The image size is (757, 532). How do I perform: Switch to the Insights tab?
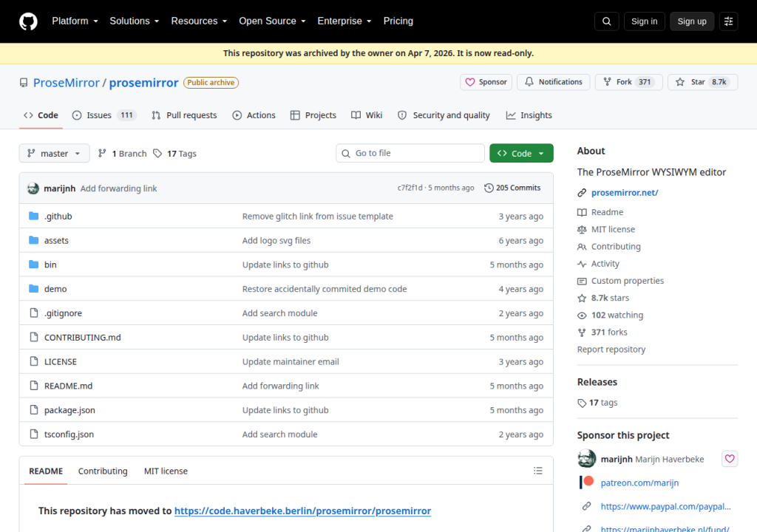point(529,115)
